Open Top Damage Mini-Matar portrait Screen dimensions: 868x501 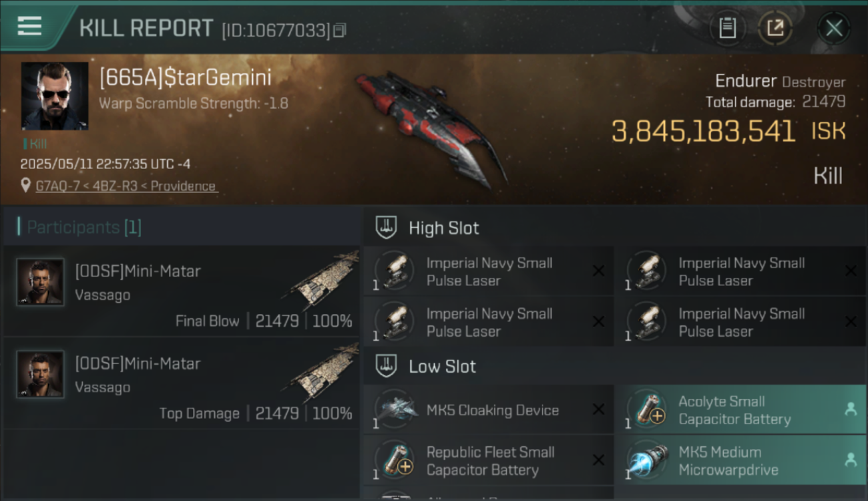pos(40,374)
